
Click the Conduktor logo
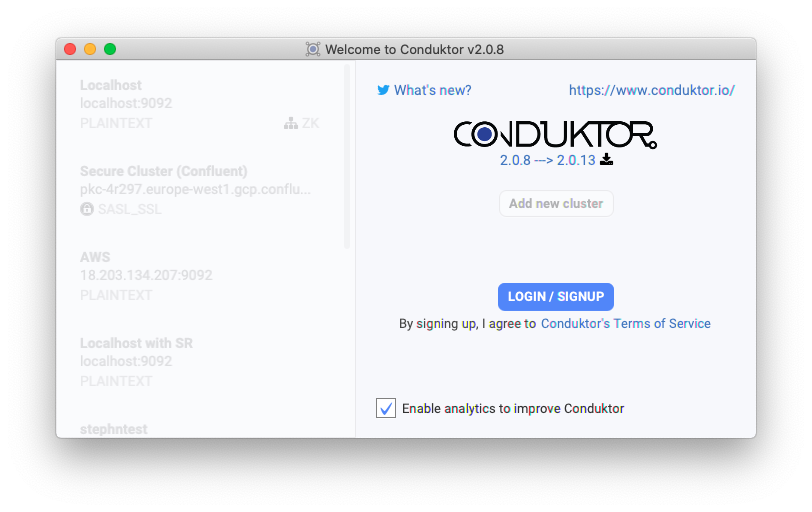555,135
